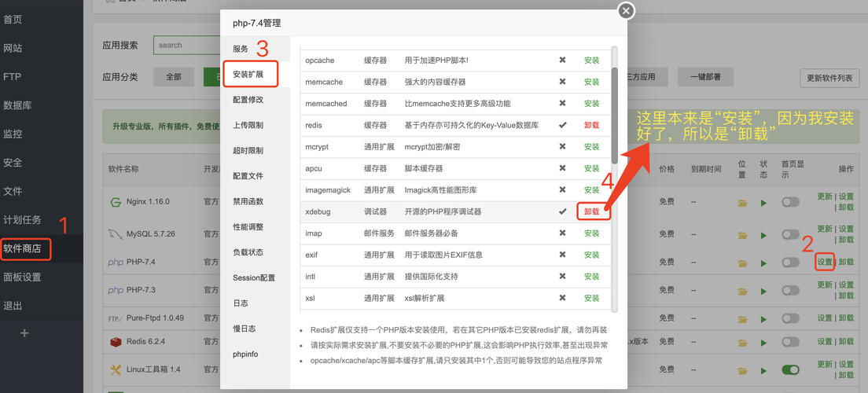Screen dimensions: 868x393
Task: Open the Nginx 1.16.0 folder location icon
Action: click(x=743, y=203)
